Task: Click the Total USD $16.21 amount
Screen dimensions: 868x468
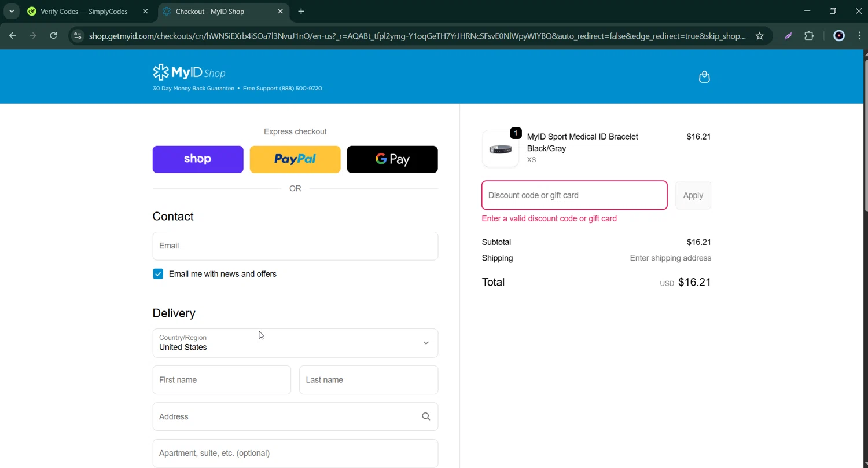Action: [686, 282]
